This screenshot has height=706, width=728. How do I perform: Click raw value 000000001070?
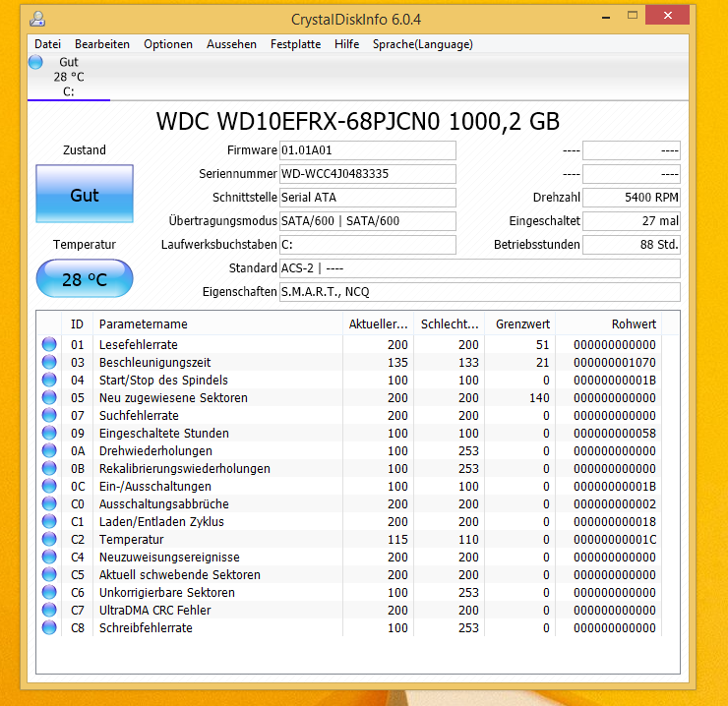[x=615, y=363]
